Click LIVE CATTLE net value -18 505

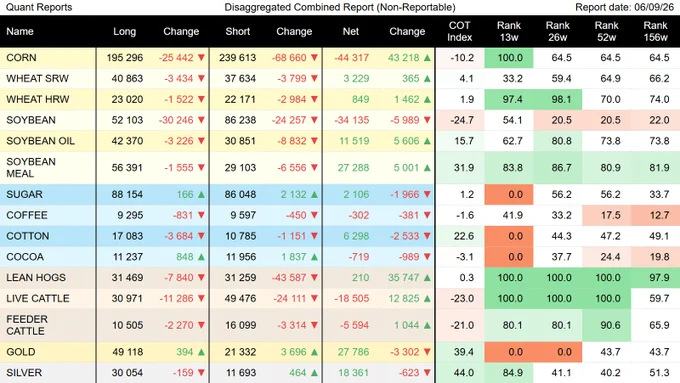tap(352, 298)
